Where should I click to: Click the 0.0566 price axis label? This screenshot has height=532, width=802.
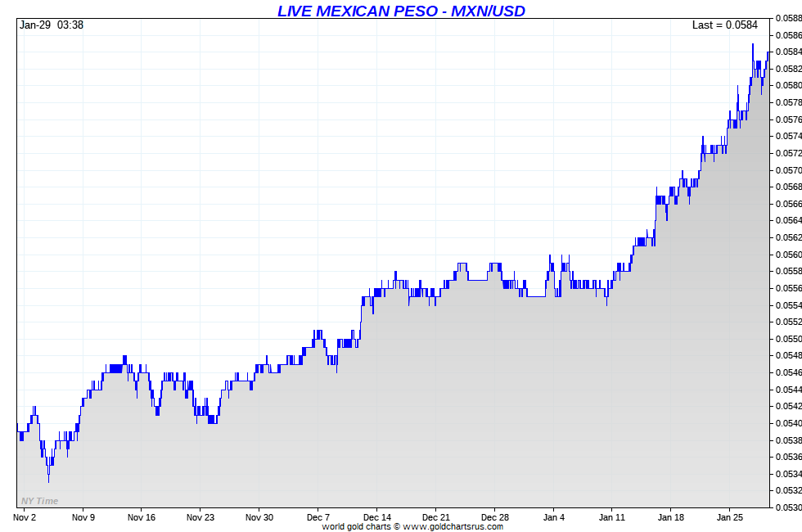pyautogui.click(x=789, y=204)
